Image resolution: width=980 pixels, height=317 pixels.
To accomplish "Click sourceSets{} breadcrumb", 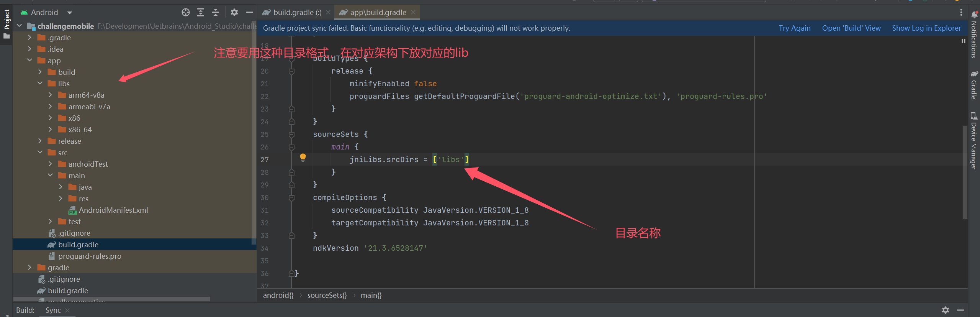I will tap(327, 295).
